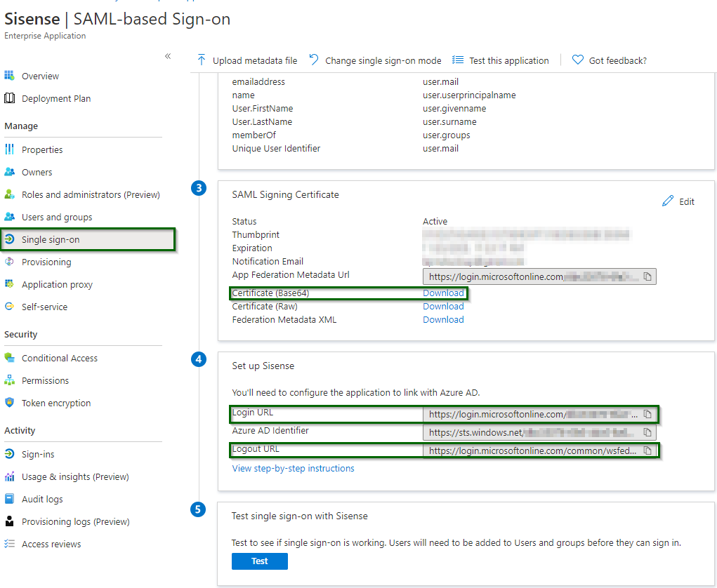Screen dimensions: 717x588
Task: Select Test this application
Action: click(x=500, y=60)
